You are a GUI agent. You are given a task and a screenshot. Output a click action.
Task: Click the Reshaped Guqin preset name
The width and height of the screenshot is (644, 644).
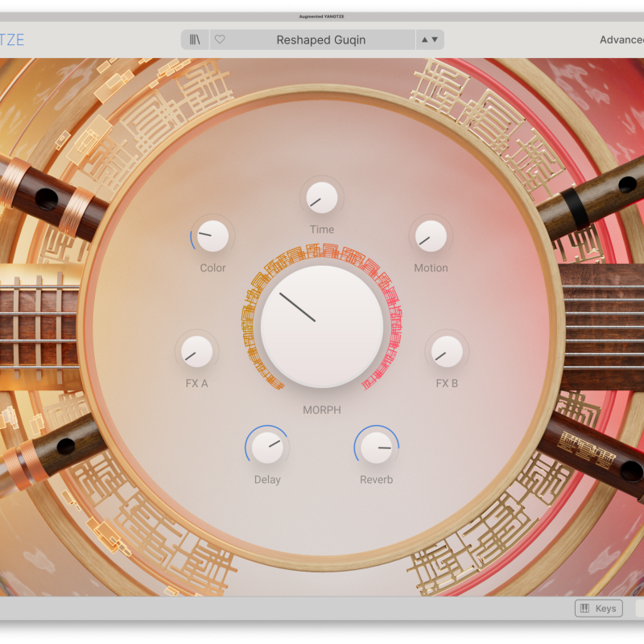(320, 39)
